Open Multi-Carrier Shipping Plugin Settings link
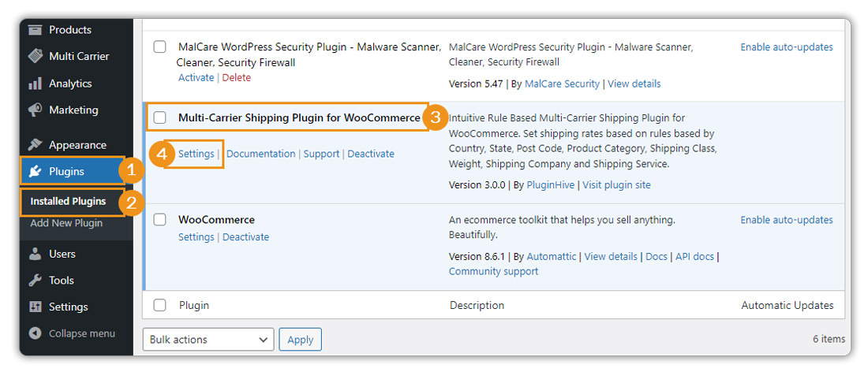This screenshot has width=868, height=372. pos(196,154)
